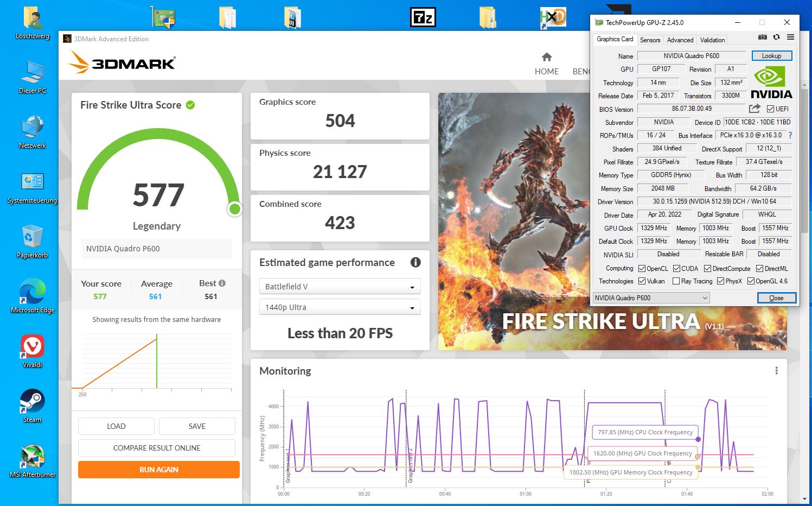The width and height of the screenshot is (812, 506).
Task: Select the Netzwerk desktop icon
Action: tap(33, 132)
